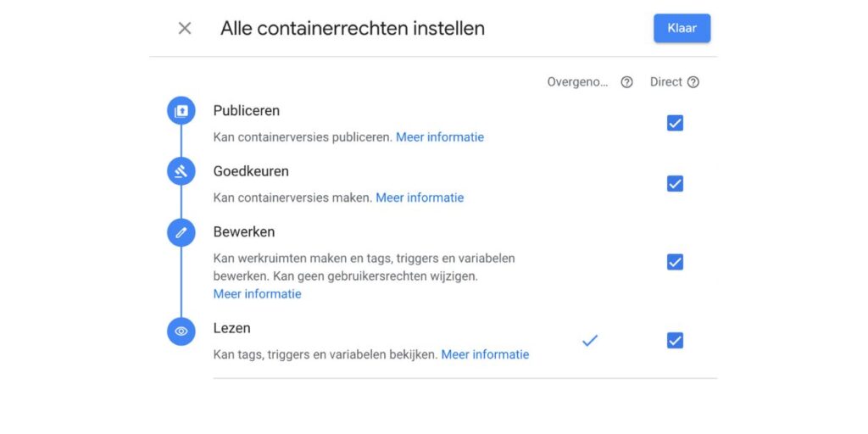Toggle the Lezen direct checkbox
The width and height of the screenshot is (868, 434).
[x=675, y=340]
